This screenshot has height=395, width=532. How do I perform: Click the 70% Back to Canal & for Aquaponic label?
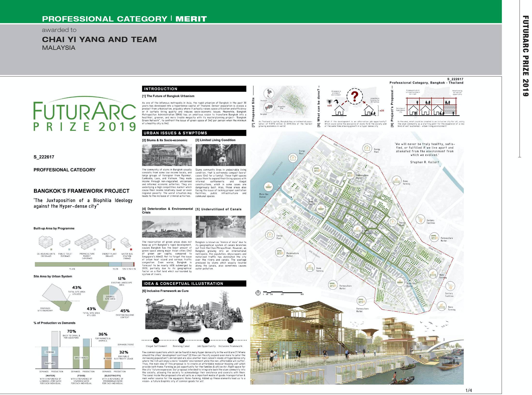coord(71,334)
